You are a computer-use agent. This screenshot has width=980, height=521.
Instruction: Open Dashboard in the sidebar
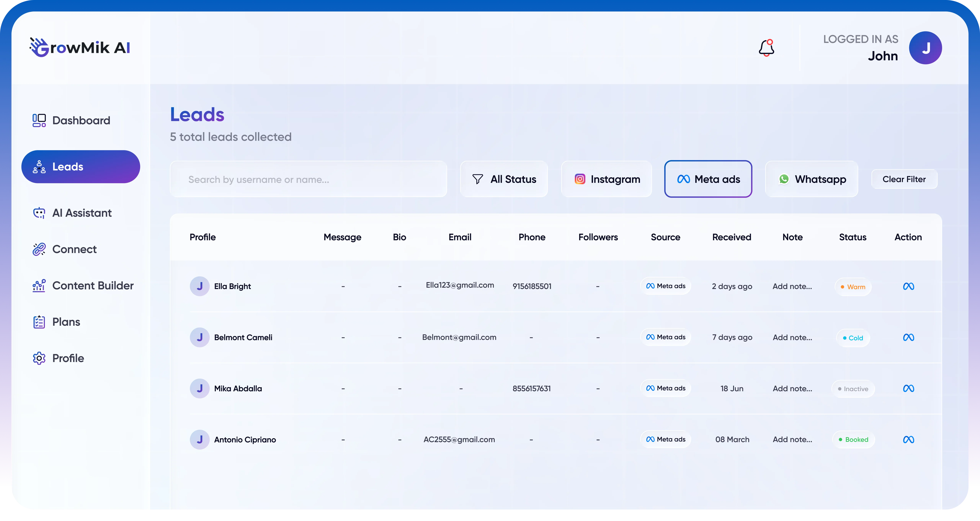coord(72,120)
